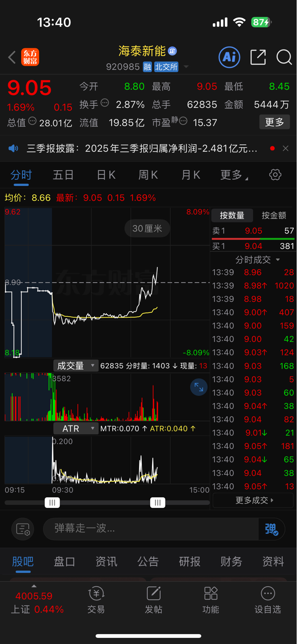This screenshot has width=297, height=644.
Task: Tap the 交易 trade icon
Action: [96, 600]
